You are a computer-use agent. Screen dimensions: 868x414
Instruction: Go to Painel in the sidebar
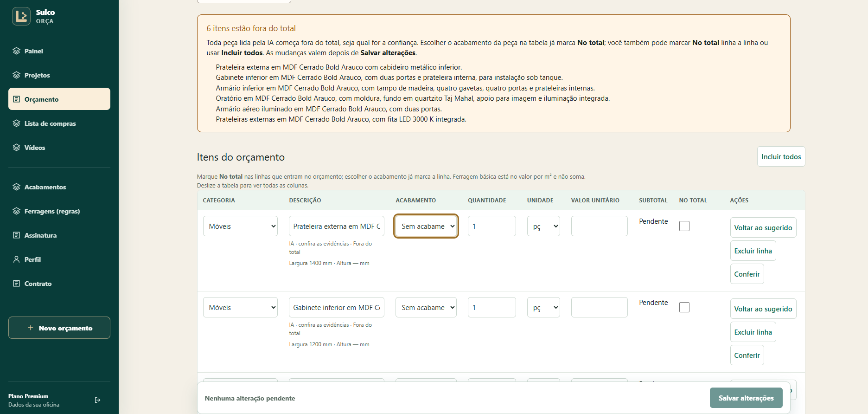point(59,51)
